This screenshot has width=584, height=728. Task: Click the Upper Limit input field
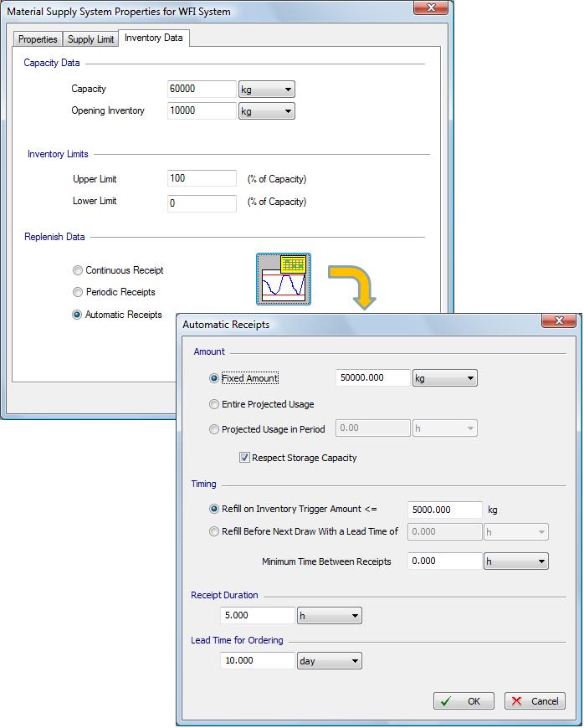click(202, 178)
